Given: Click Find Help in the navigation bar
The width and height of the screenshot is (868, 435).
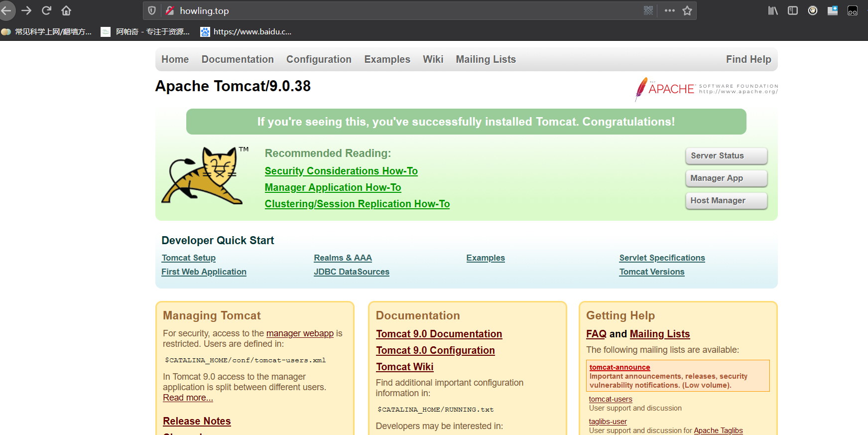Looking at the screenshot, I should click(x=748, y=59).
